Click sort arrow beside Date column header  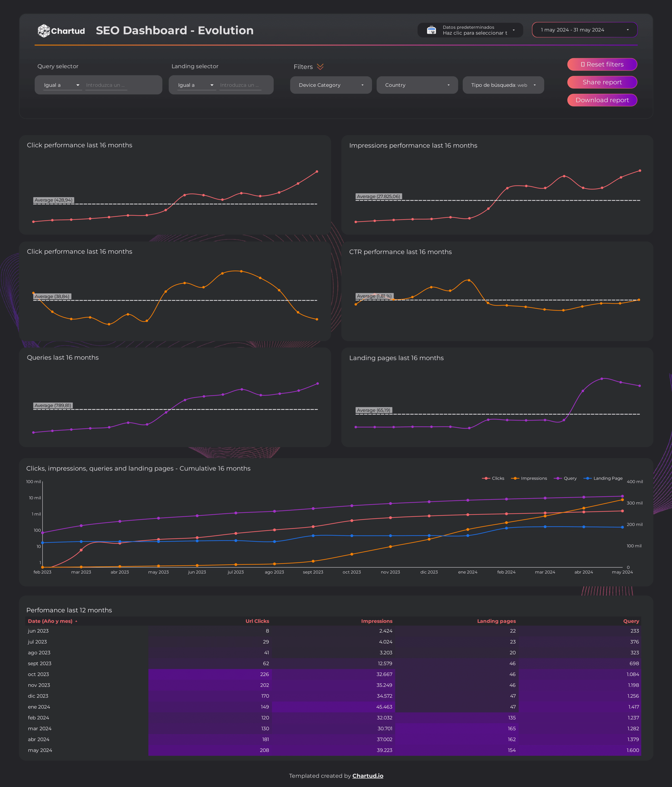pos(76,621)
